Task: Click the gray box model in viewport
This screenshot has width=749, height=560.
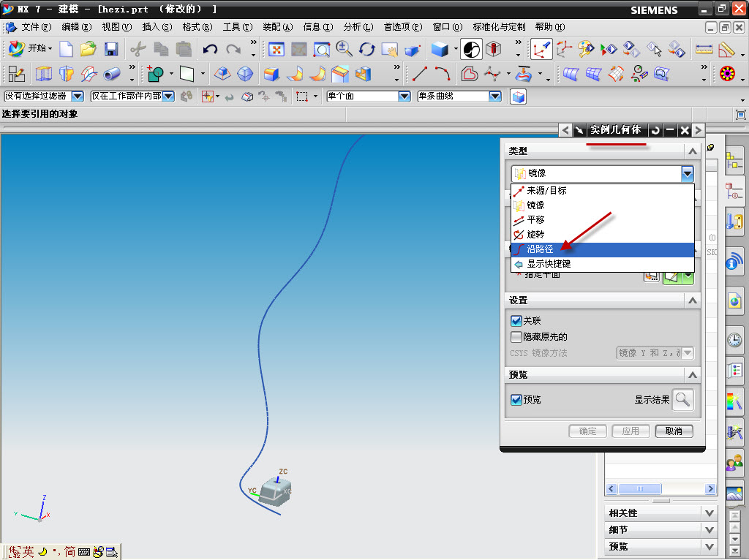Action: coord(275,492)
